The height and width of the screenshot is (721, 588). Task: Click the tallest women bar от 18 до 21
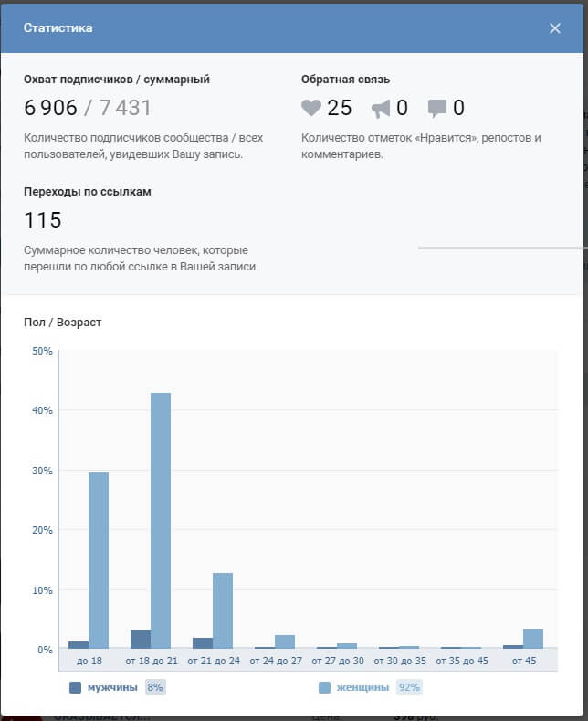point(161,521)
